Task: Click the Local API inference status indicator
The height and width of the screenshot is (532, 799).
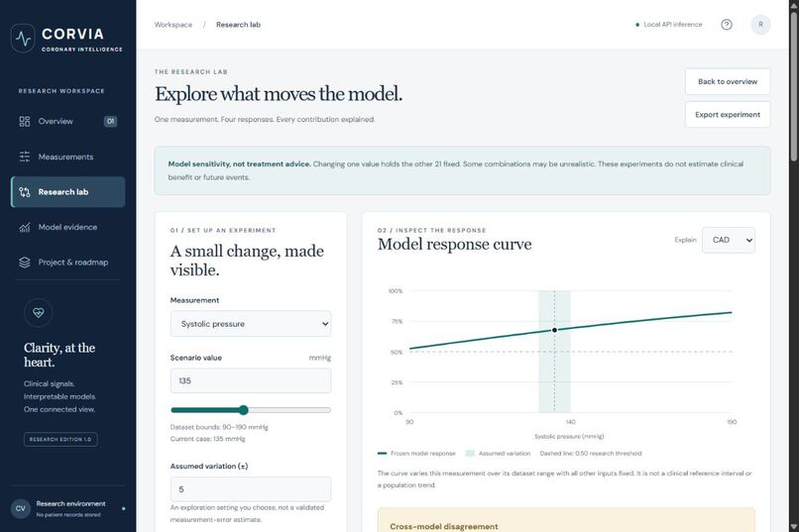Action: (x=669, y=25)
